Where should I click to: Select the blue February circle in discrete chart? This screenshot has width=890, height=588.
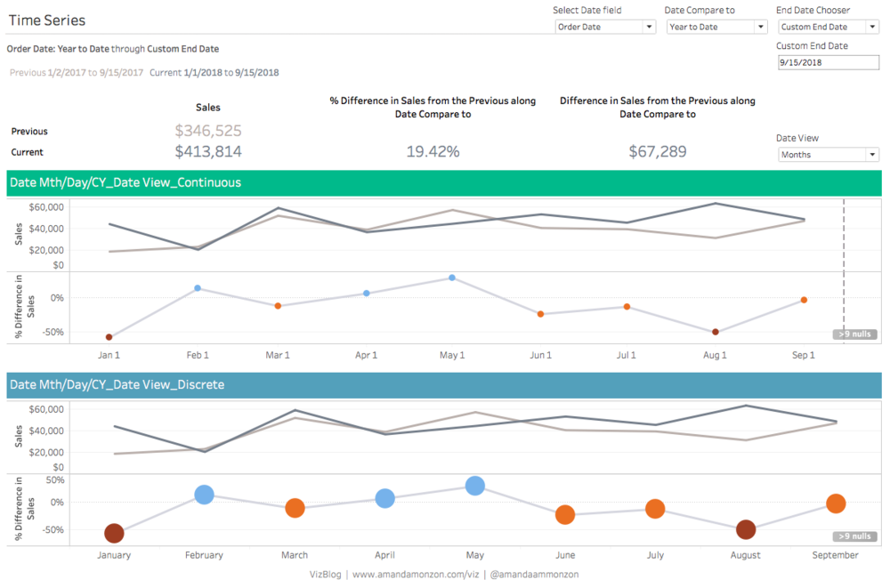[205, 495]
